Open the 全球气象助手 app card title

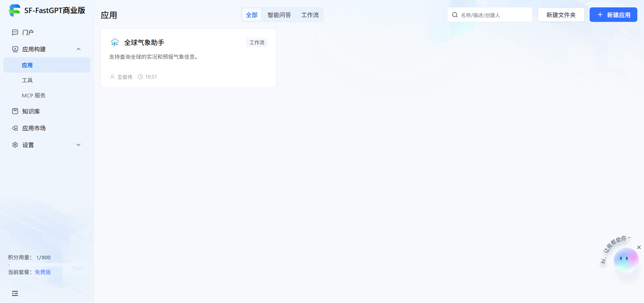coord(144,43)
